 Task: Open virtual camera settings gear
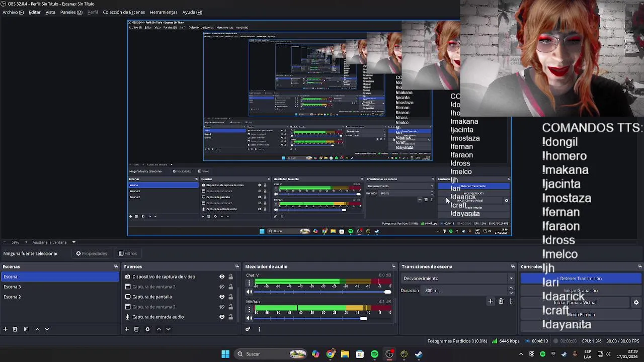636,303
